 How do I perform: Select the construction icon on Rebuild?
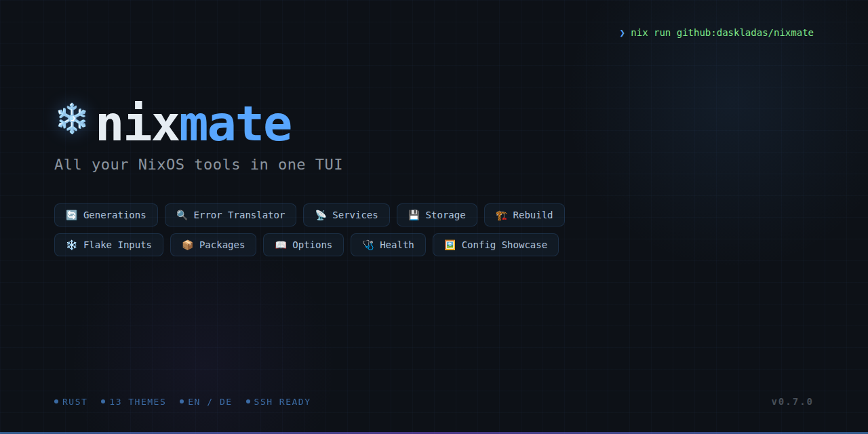[500, 215]
